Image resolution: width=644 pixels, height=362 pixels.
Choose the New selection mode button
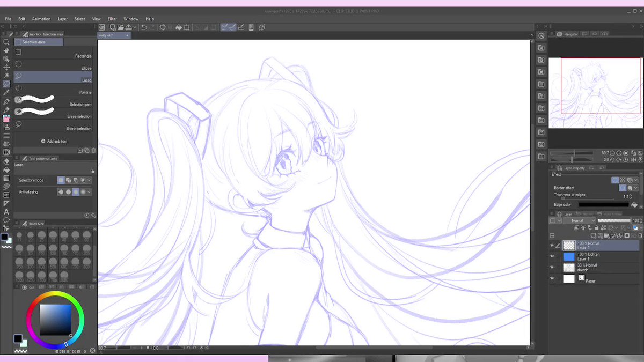coord(61,180)
